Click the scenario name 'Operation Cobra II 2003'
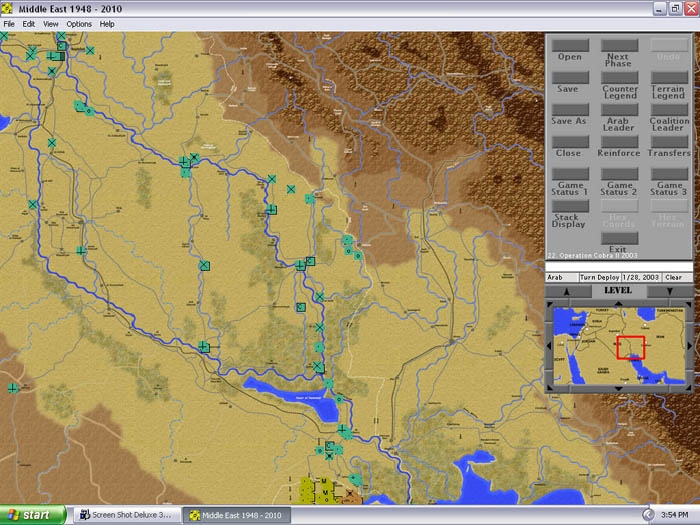The height and width of the screenshot is (525, 700). [599, 255]
